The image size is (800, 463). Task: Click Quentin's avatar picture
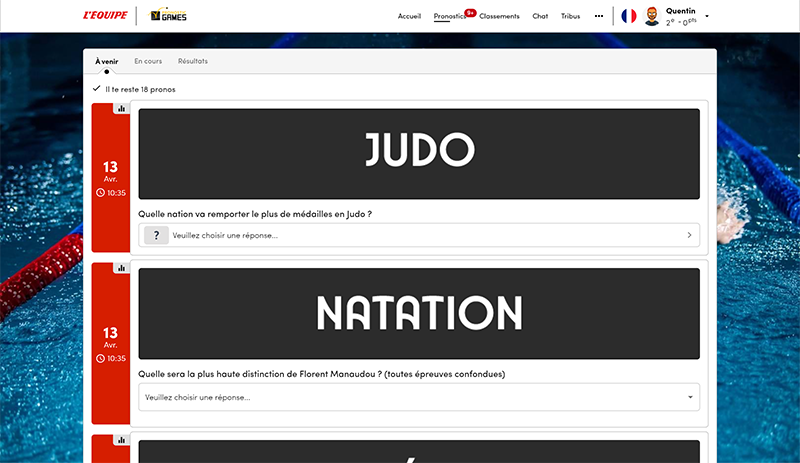pyautogui.click(x=652, y=16)
